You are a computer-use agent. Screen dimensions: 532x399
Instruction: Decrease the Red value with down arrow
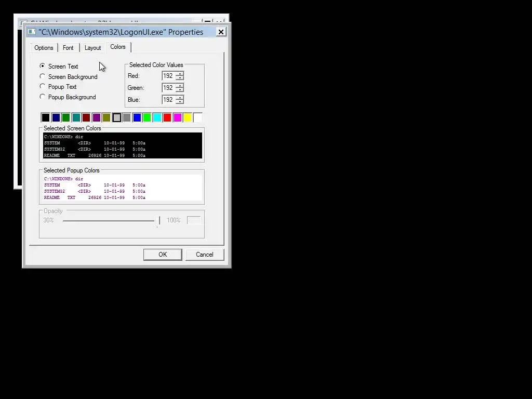click(180, 78)
